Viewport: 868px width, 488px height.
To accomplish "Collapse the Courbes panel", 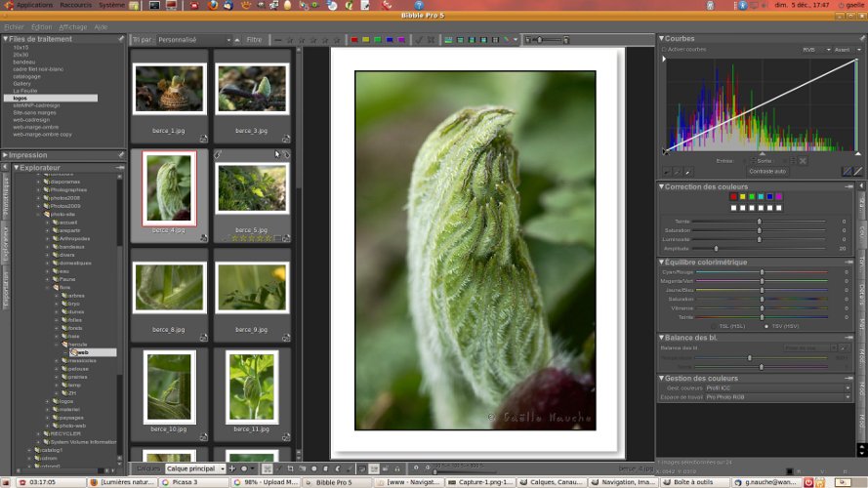I will (x=661, y=38).
